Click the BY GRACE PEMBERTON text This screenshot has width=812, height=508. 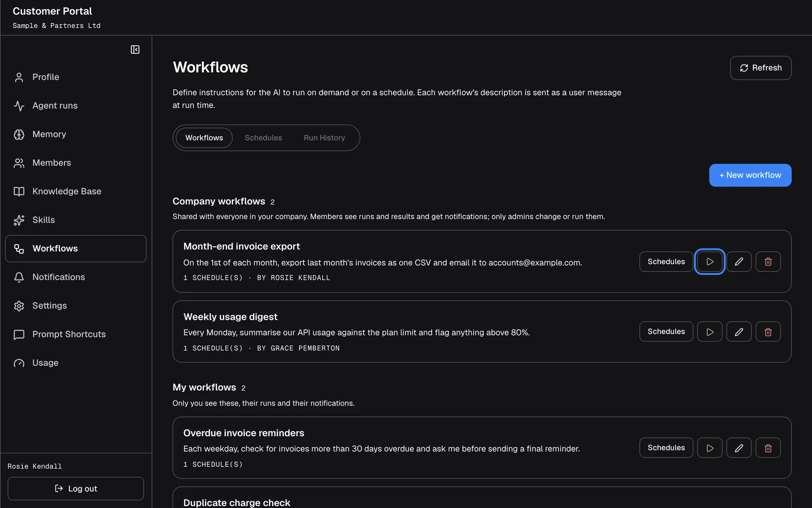pos(298,348)
